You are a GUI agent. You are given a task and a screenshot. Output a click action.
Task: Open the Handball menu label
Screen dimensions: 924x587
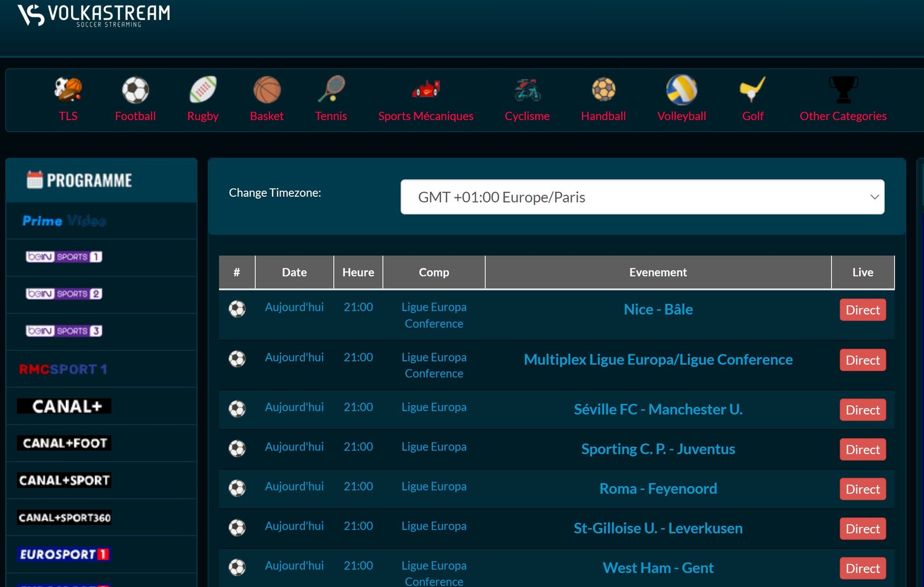click(603, 116)
